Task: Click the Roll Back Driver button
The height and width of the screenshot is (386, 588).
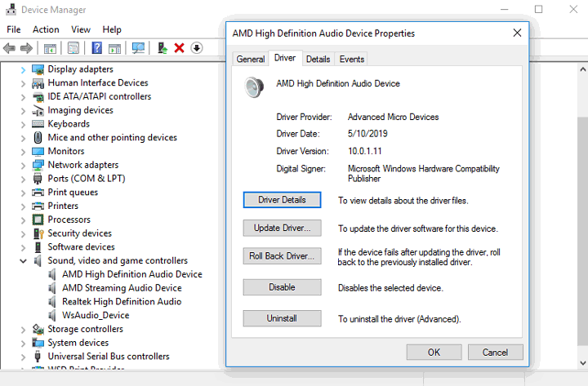Action: pyautogui.click(x=282, y=256)
